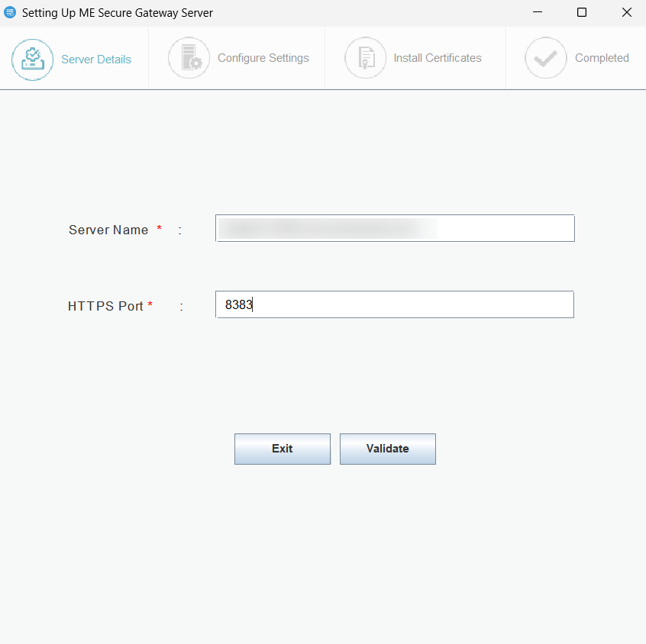Click the server configuration icon in first step
Viewport: 646px width, 644px height.
click(x=32, y=57)
